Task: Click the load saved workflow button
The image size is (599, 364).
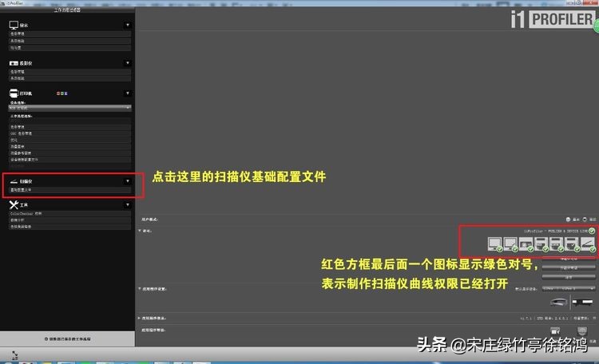Action: click(68, 338)
